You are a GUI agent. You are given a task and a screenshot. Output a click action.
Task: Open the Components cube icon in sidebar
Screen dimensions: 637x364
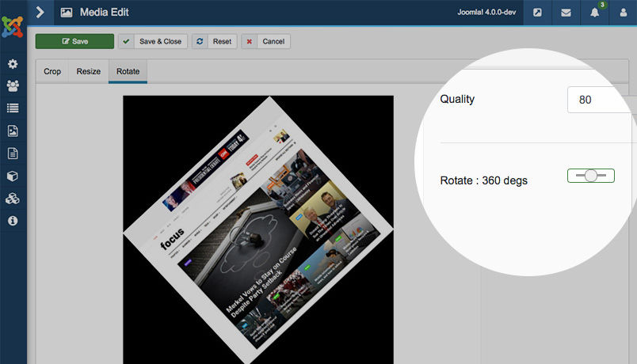click(13, 176)
